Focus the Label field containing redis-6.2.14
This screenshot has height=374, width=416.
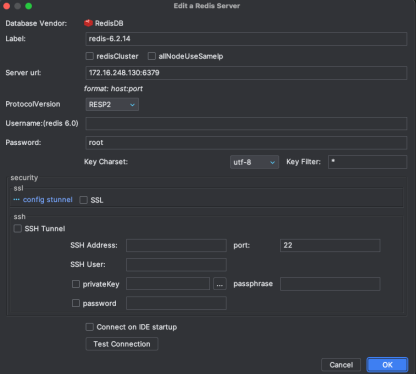(246, 39)
